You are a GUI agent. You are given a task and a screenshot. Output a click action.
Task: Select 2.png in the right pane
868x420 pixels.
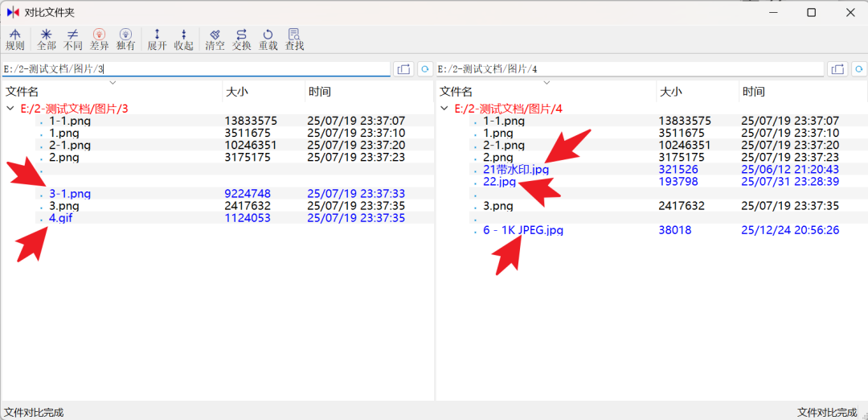[x=498, y=158]
